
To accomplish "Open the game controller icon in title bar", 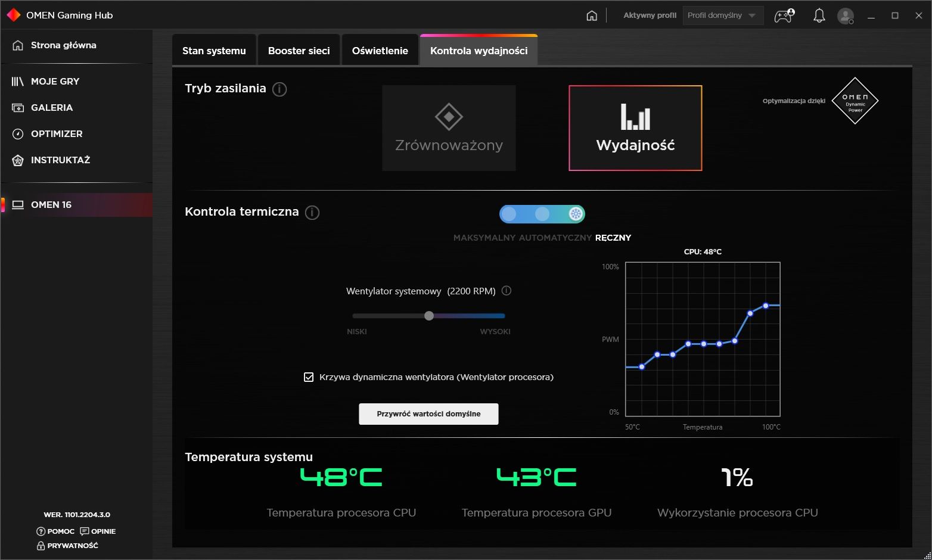I will (784, 15).
